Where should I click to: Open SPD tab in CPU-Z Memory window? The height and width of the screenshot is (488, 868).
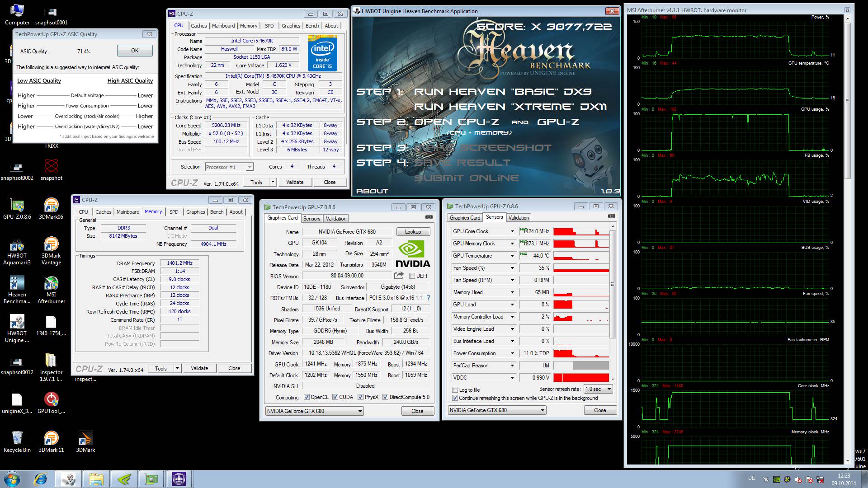click(174, 212)
